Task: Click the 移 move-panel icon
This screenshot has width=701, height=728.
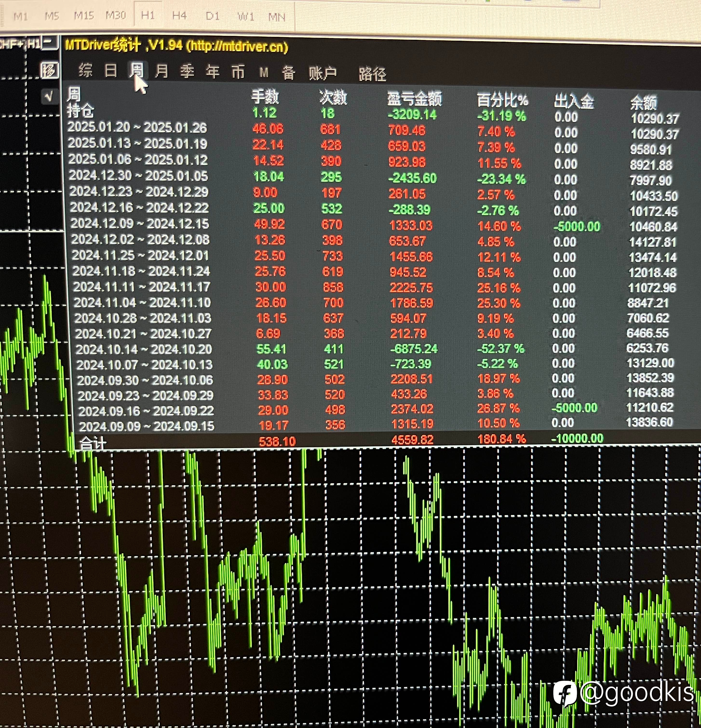Action: pos(49,70)
